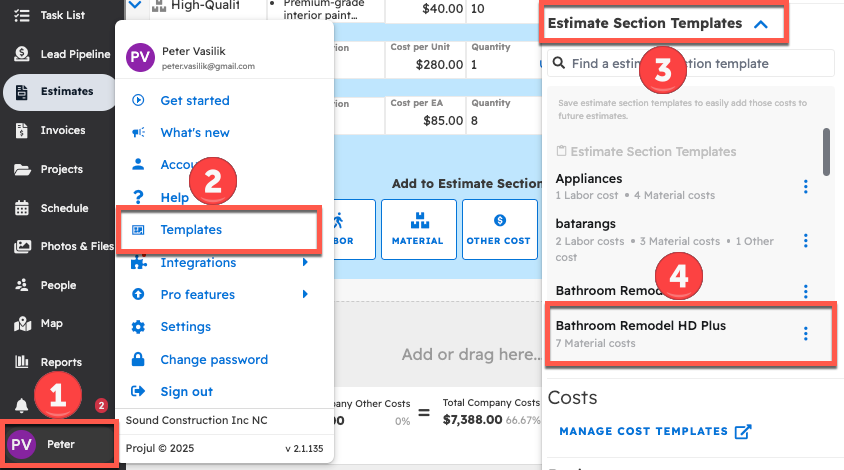Viewport: 844px width, 470px height.
Task: Click Change password menu entry
Action: click(x=214, y=360)
